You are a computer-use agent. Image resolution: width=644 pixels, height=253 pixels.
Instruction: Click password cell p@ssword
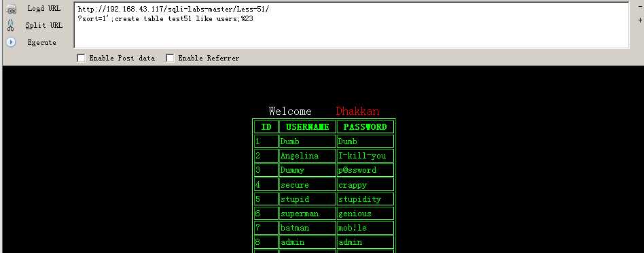(365, 170)
